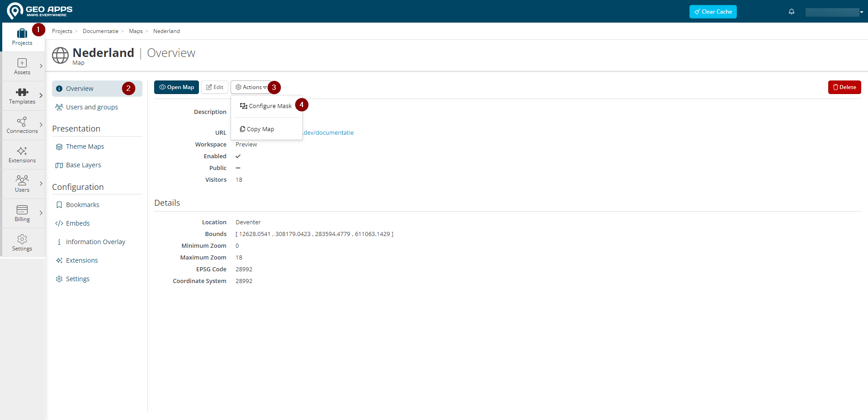Click the Visitors value 18
The width and height of the screenshot is (868, 420).
(x=239, y=179)
